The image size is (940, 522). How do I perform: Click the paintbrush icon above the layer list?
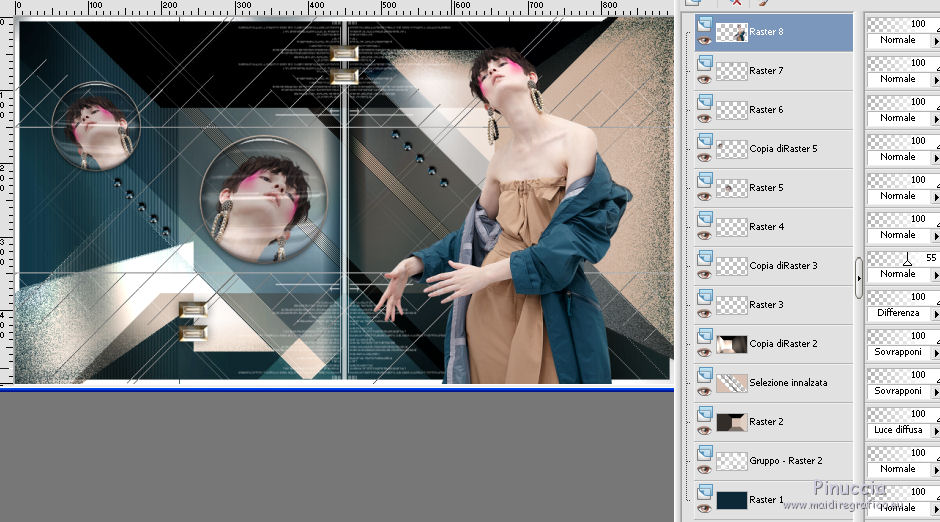tap(763, 3)
